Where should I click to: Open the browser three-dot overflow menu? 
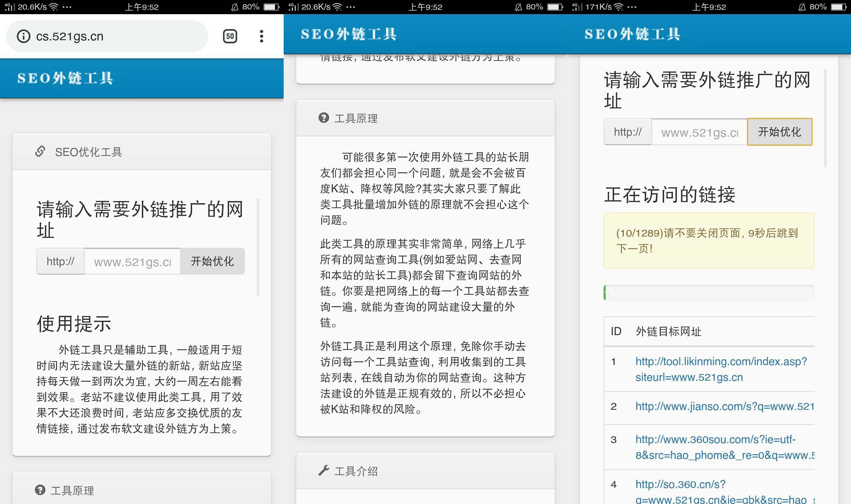261,36
